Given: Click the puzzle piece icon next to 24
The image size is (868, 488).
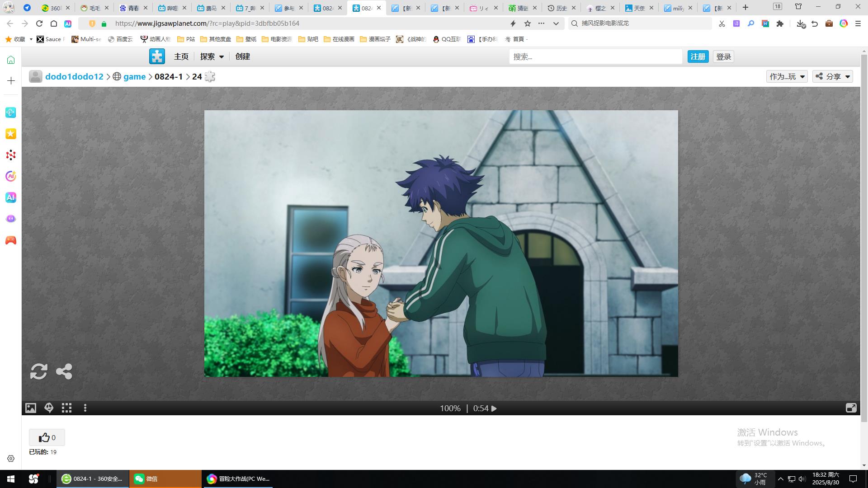Looking at the screenshot, I should tap(210, 76).
